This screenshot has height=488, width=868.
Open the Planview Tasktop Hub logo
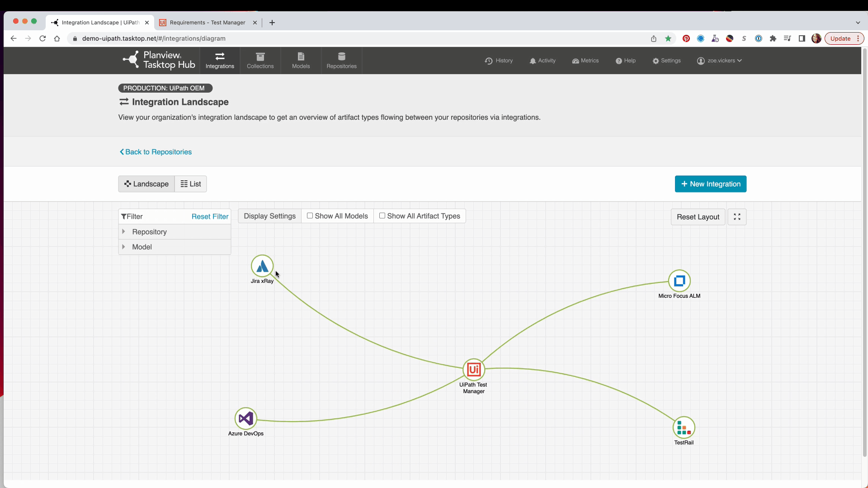click(159, 60)
